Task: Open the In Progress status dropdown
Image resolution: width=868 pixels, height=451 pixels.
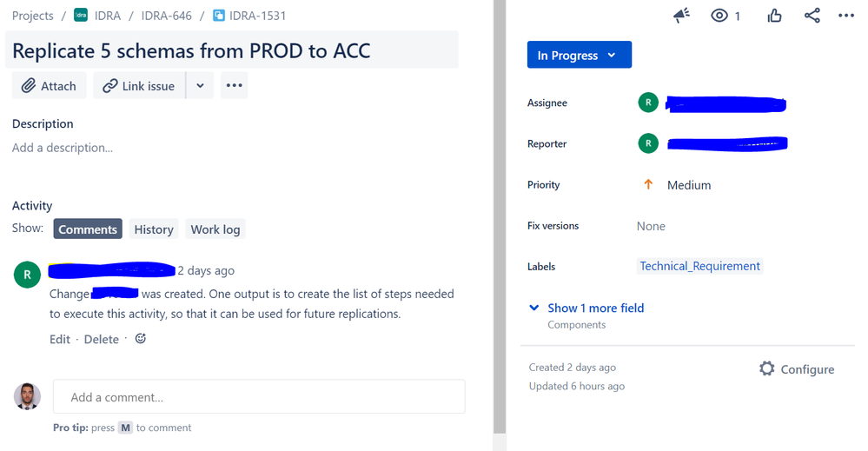Action: [579, 55]
